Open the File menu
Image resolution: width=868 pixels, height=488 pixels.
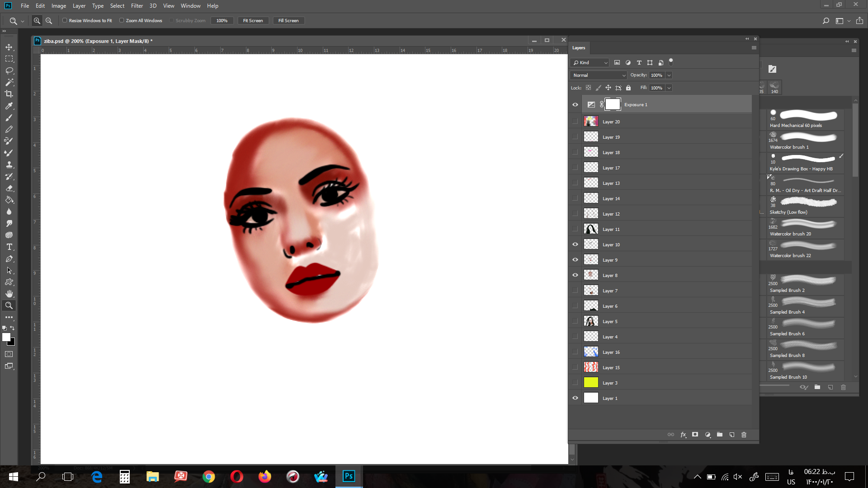click(25, 6)
